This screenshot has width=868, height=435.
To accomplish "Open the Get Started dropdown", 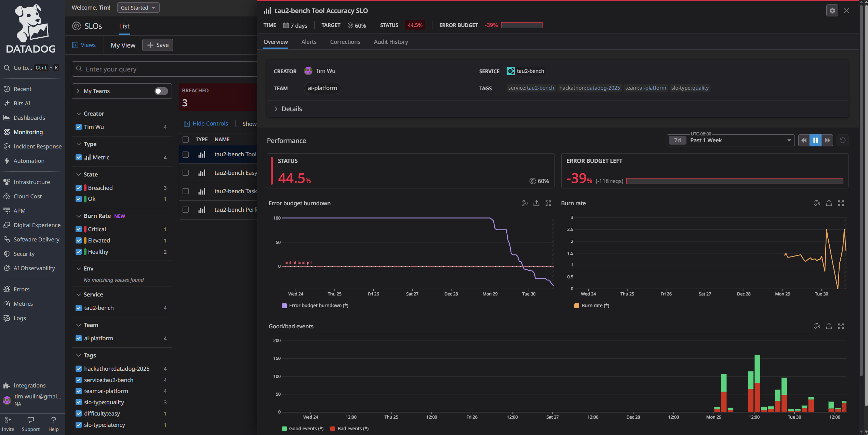I will coord(138,8).
